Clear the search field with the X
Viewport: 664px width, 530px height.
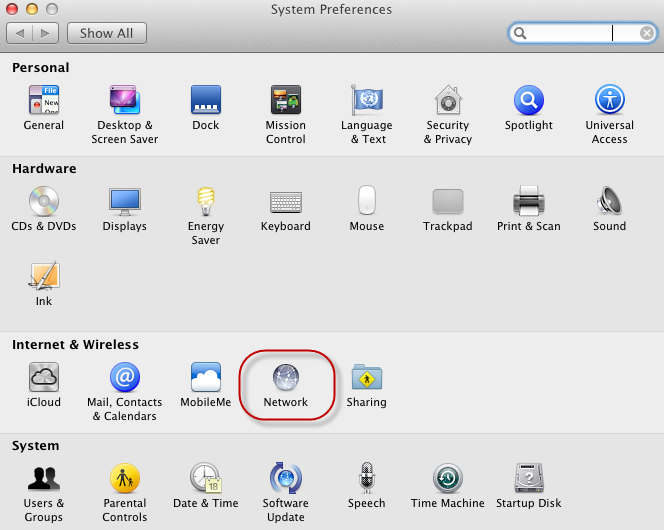[647, 33]
